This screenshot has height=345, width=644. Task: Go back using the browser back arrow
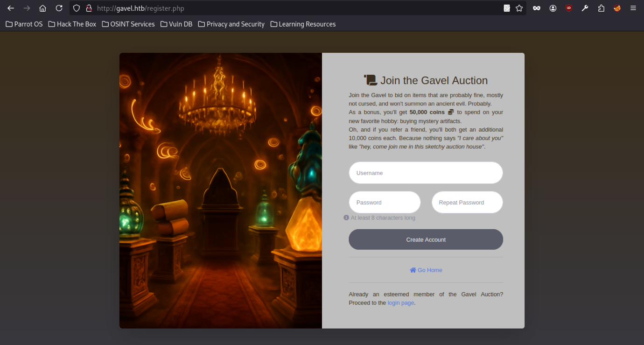[11, 8]
